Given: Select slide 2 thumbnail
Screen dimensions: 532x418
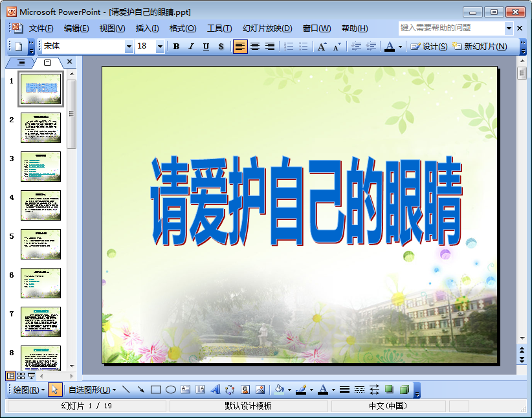Looking at the screenshot, I should pyautogui.click(x=41, y=127).
